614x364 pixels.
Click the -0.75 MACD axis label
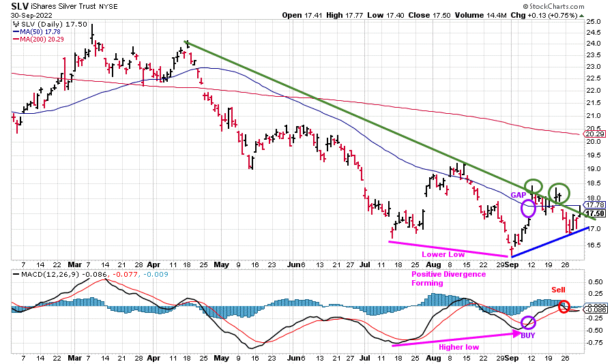594,342
